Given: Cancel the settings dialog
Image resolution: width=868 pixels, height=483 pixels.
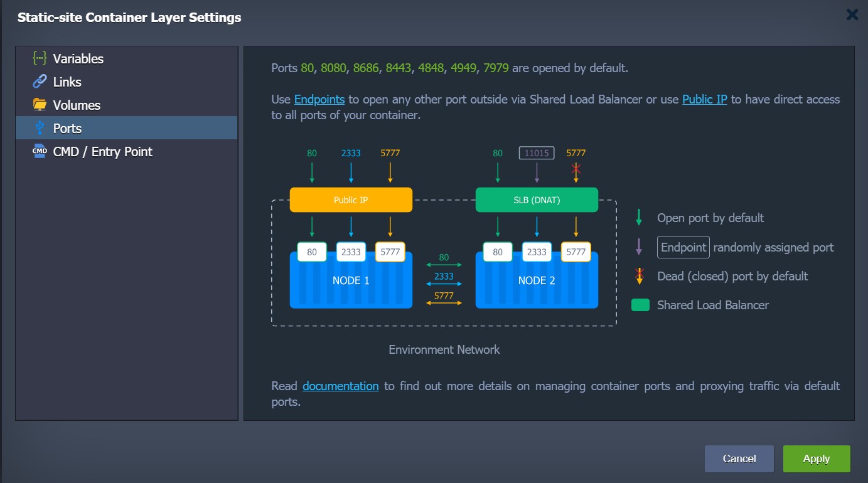Looking at the screenshot, I should pos(739,459).
